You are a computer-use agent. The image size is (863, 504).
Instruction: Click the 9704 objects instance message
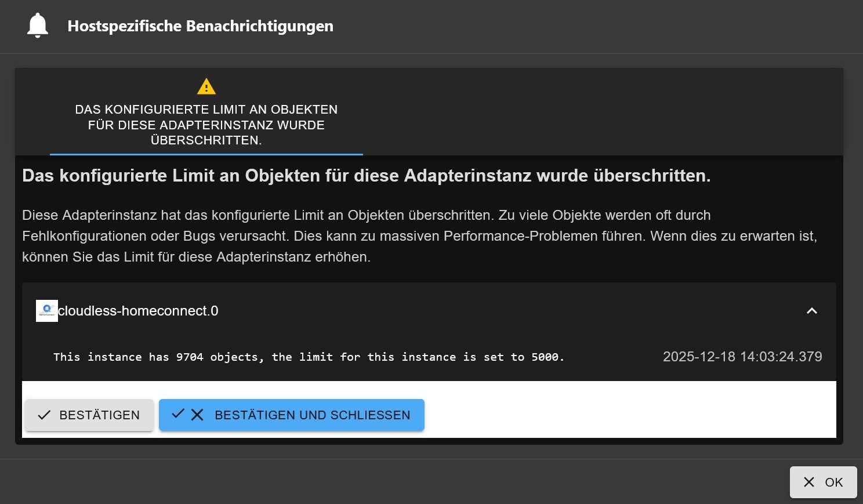point(309,357)
